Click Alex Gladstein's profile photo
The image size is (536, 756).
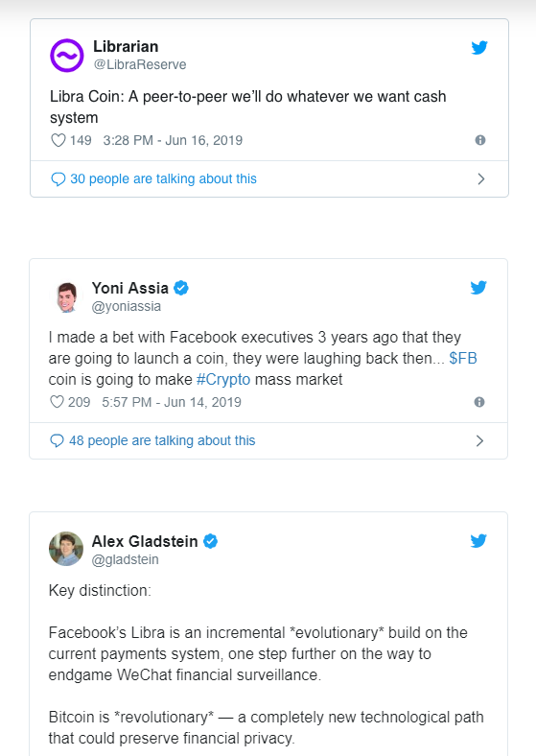(x=66, y=549)
